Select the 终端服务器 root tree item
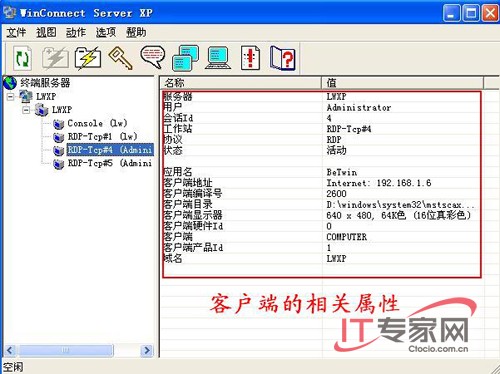This screenshot has width=500, height=374. (45, 83)
